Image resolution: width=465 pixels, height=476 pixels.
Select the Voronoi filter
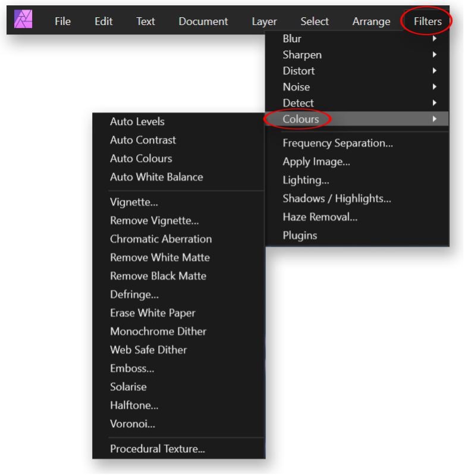pyautogui.click(x=133, y=424)
